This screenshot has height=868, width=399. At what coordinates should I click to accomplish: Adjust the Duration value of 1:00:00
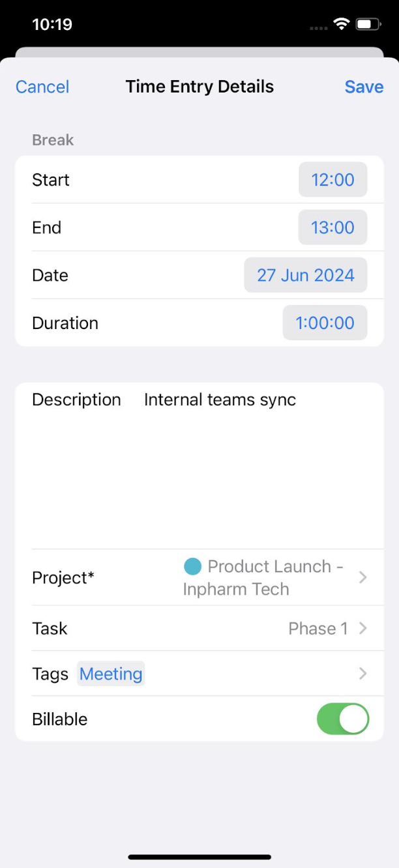click(x=325, y=323)
